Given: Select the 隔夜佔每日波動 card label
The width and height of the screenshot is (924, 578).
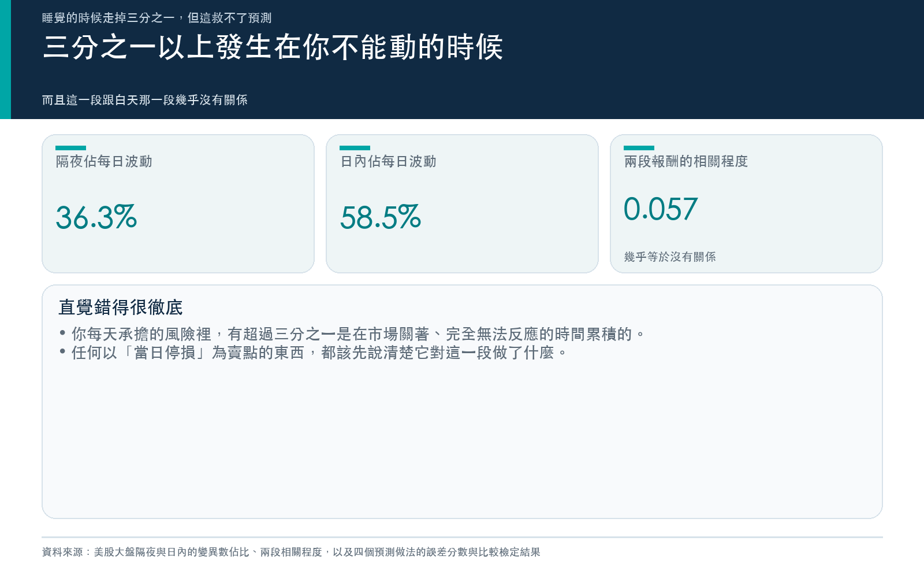Looking at the screenshot, I should pos(104,161).
